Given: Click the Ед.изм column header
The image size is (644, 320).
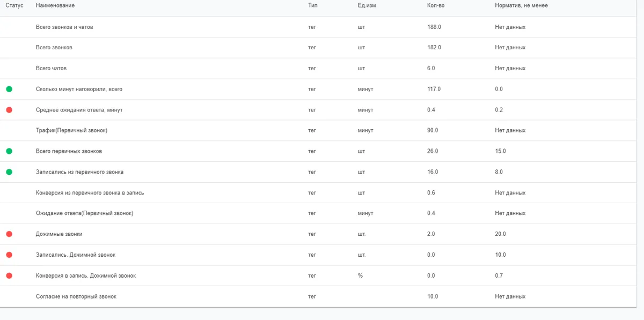Looking at the screenshot, I should pyautogui.click(x=367, y=5).
